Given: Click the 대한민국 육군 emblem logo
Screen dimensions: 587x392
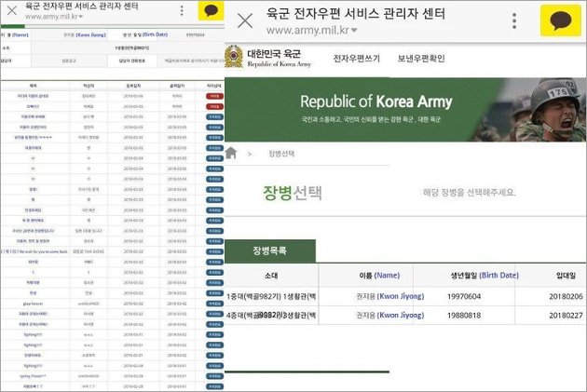Looking at the screenshot, I should pyautogui.click(x=234, y=57).
